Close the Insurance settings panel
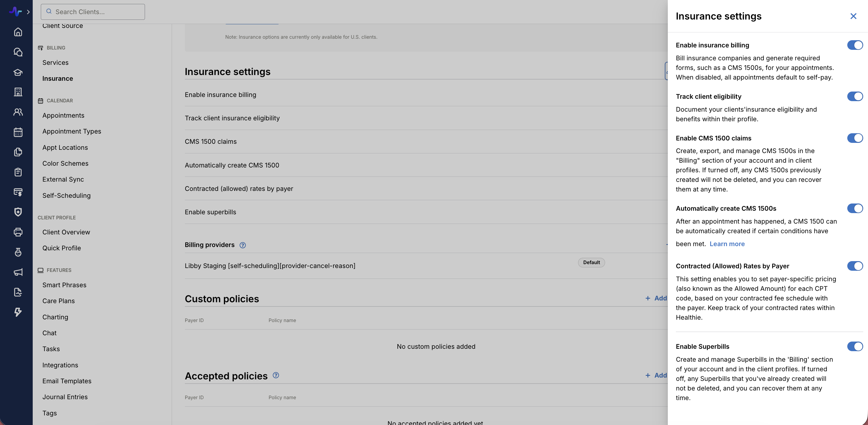868x425 pixels. click(x=853, y=16)
